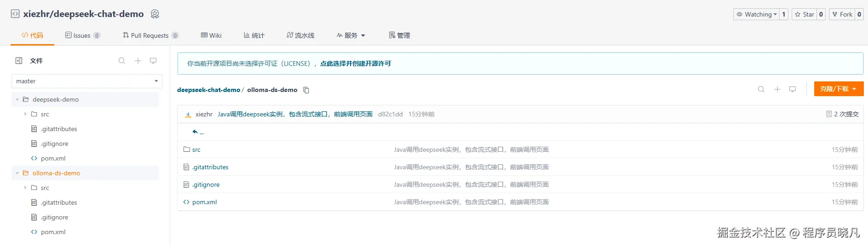Collapse the olloma-ds-demo tree folder arrow
The width and height of the screenshot is (868, 247).
(17, 173)
